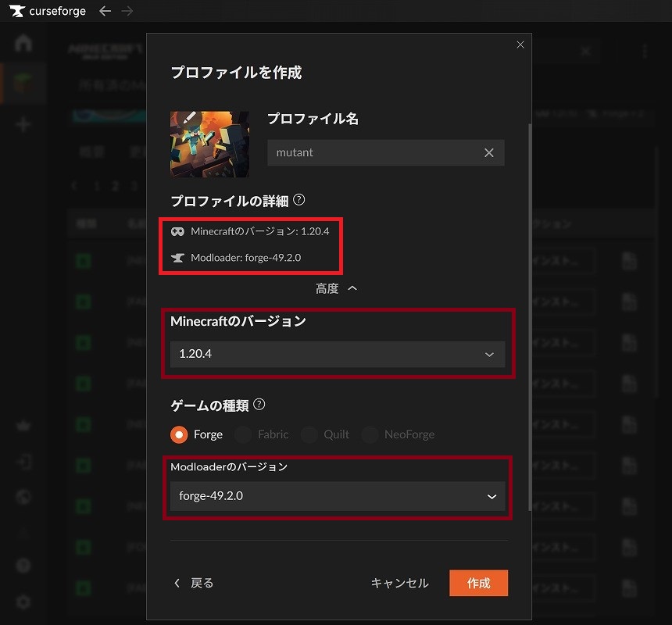This screenshot has height=625, width=672.
Task: Click the plus icon to add game
Action: [x=23, y=124]
